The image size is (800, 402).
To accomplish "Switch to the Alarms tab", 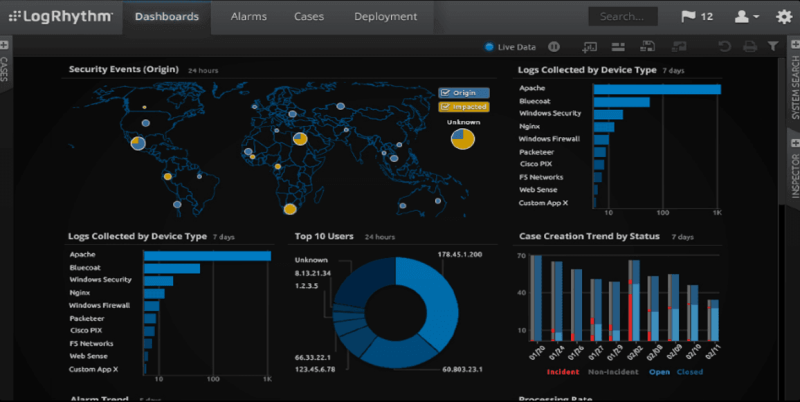I will click(x=248, y=16).
